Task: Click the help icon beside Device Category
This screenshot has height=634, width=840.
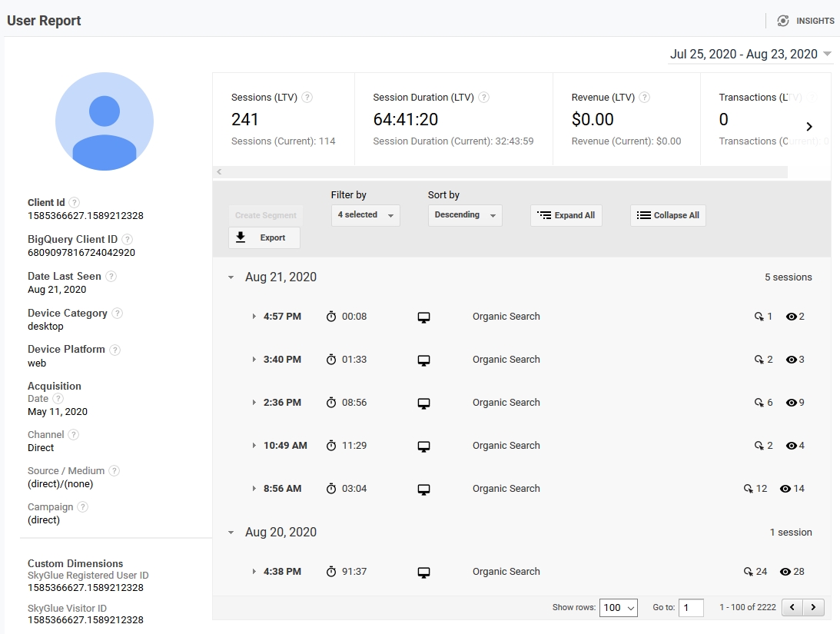Action: point(118,314)
